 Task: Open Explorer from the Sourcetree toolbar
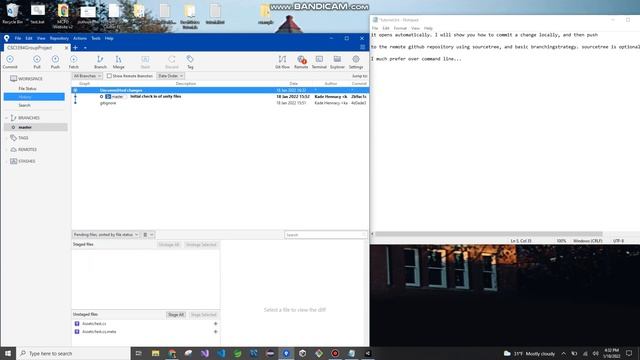337,62
